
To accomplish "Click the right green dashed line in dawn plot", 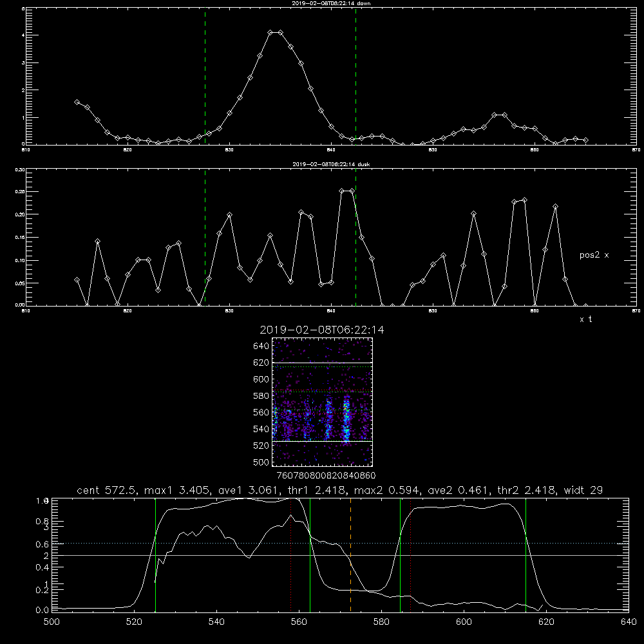I will (355, 76).
